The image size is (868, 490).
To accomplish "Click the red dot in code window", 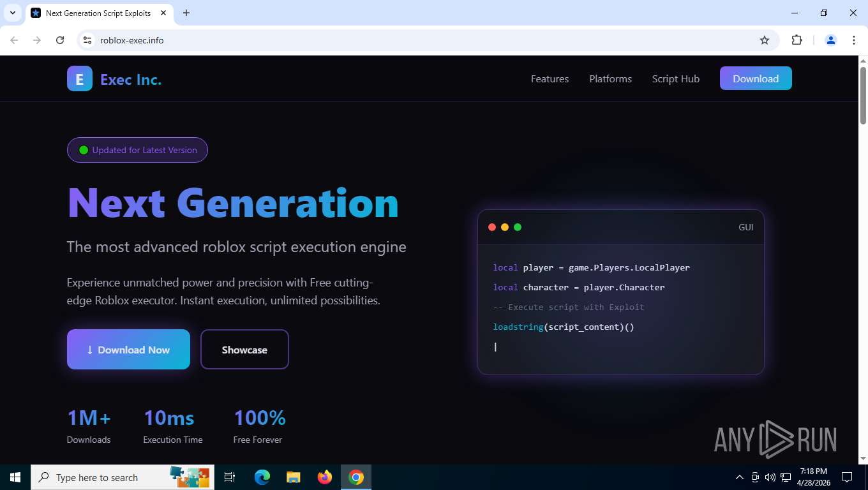I will coord(492,227).
